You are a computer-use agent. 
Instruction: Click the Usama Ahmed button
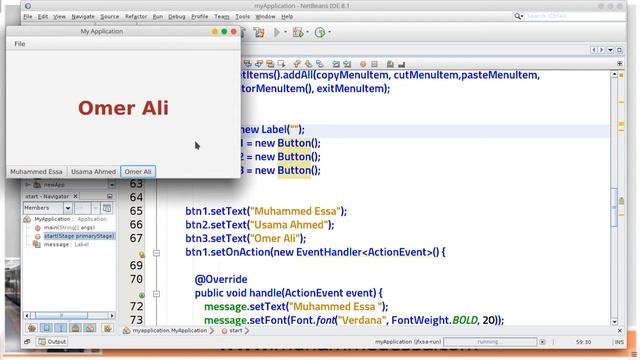93,172
